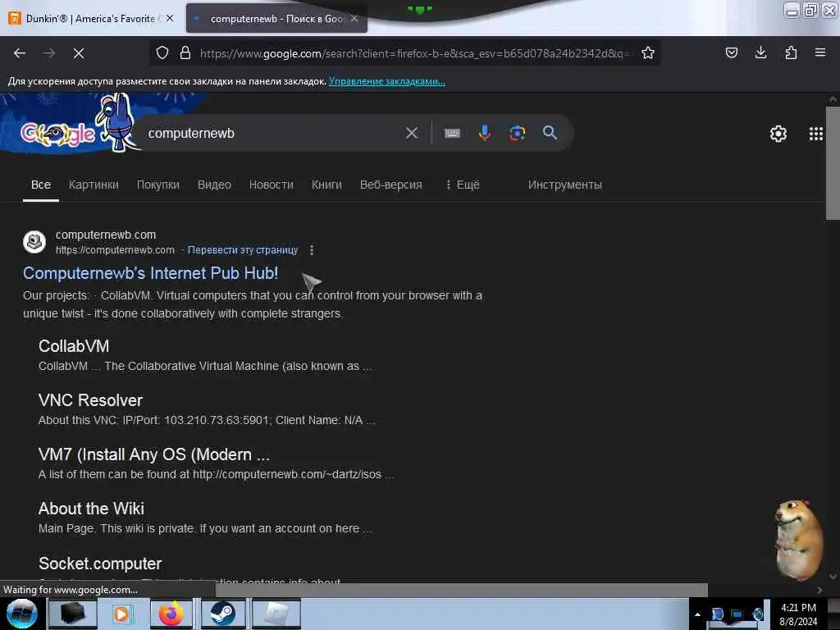View site security lock info

pos(185,52)
